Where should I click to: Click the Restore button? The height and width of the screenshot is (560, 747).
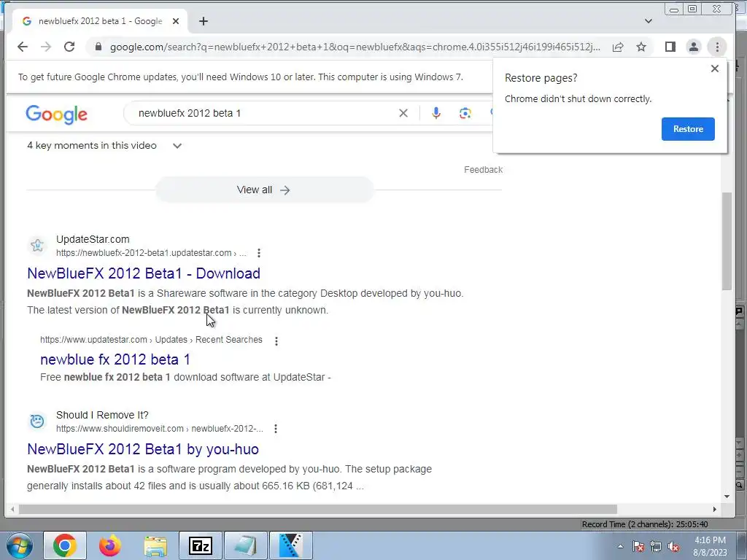688,129
